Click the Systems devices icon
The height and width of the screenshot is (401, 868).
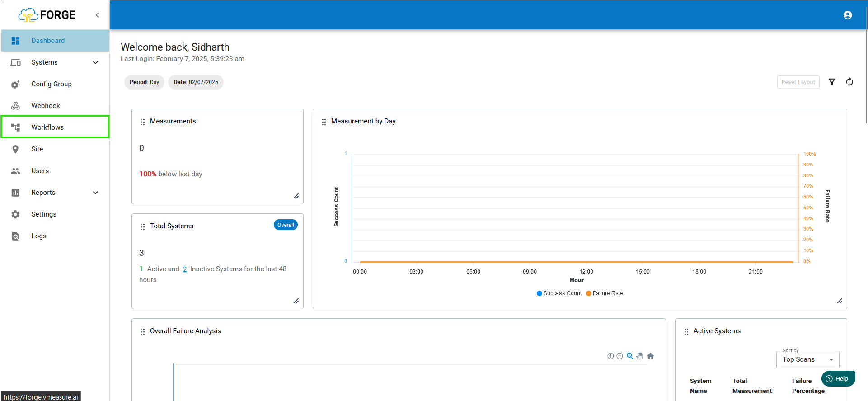point(15,62)
